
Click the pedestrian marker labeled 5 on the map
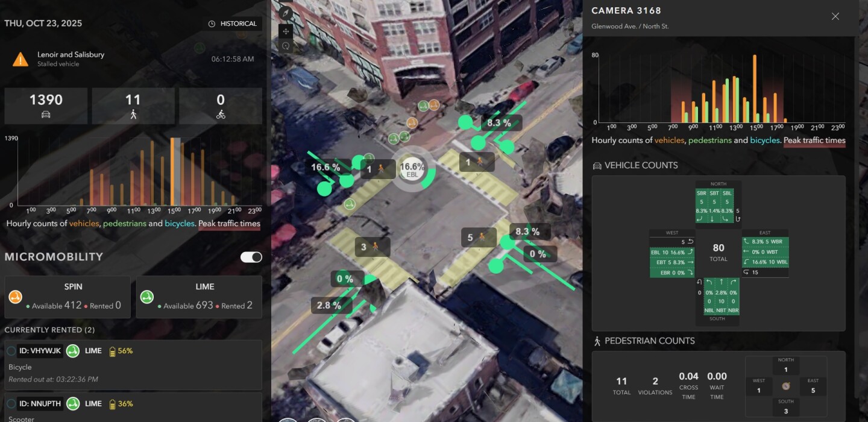(479, 238)
